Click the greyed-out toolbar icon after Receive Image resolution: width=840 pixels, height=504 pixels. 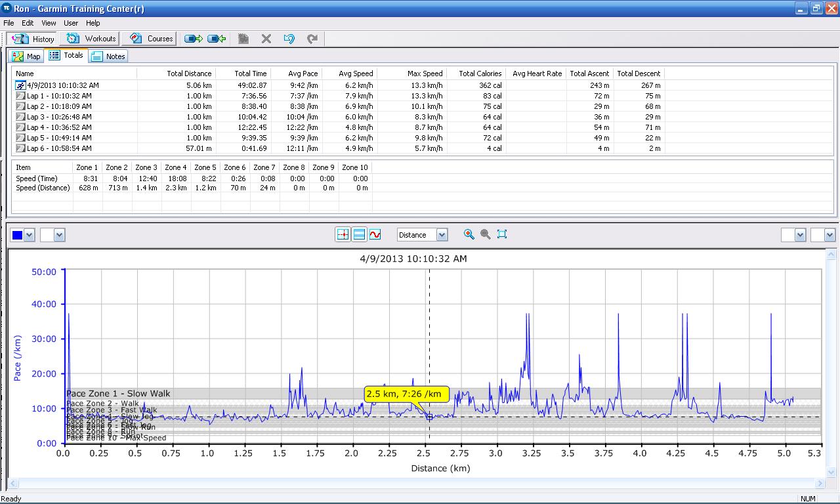(x=243, y=39)
